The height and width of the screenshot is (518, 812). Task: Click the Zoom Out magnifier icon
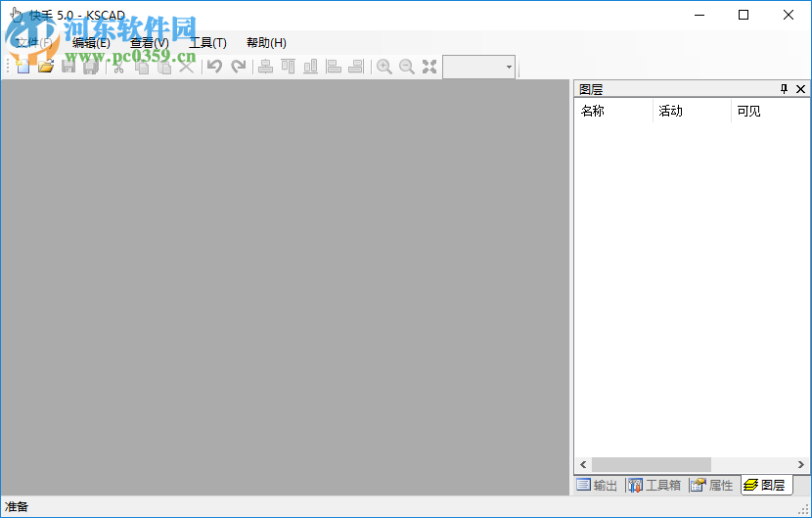(407, 67)
